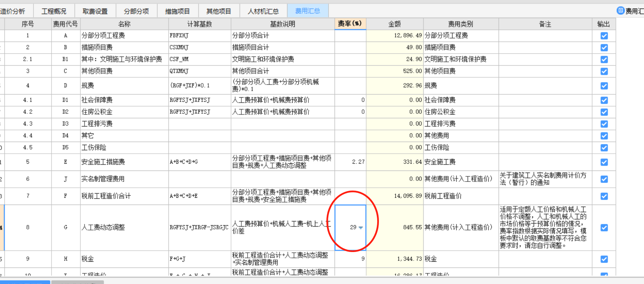This screenshot has width=644, height=284.
Task: Open the rate dropdown arrow beside 29
Action: (361, 228)
